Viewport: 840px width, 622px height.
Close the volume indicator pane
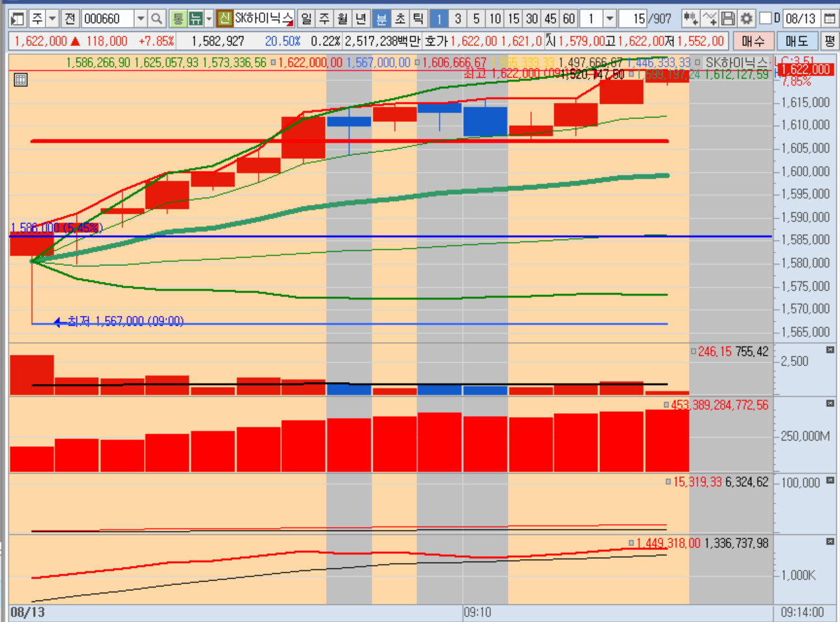click(x=830, y=350)
